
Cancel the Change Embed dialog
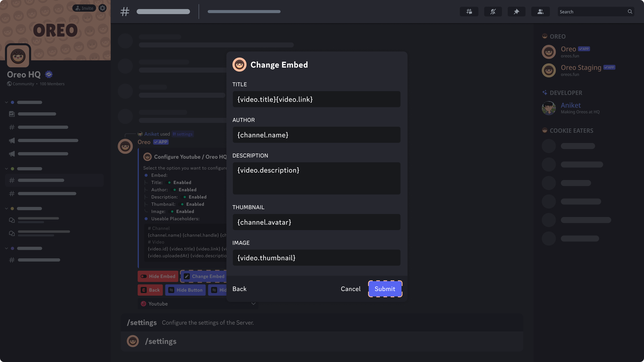pos(351,289)
